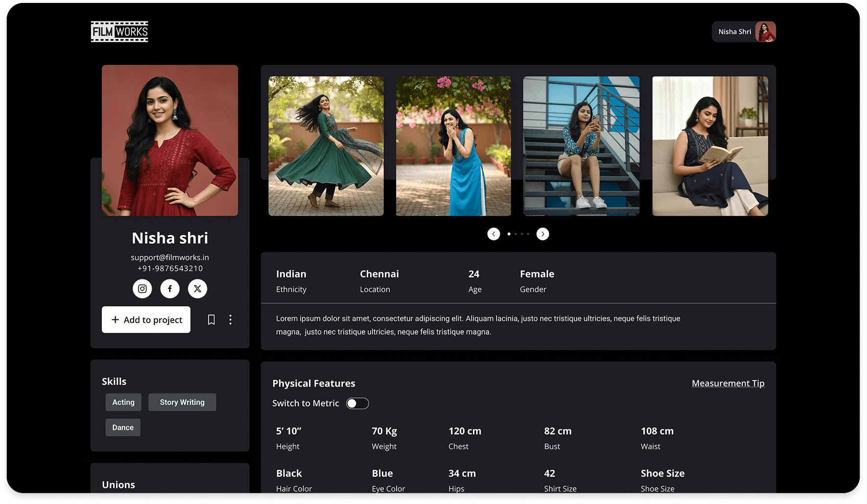Viewport: 867px width, 504px height.
Task: Open Nisha's X profile
Action: pos(197,289)
